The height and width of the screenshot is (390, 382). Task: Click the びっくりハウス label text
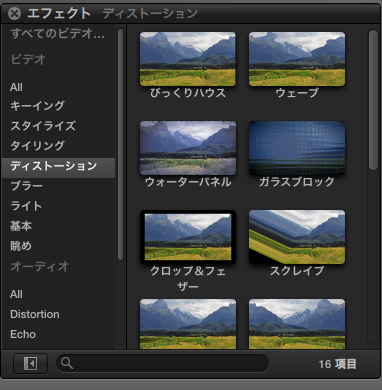pos(188,93)
